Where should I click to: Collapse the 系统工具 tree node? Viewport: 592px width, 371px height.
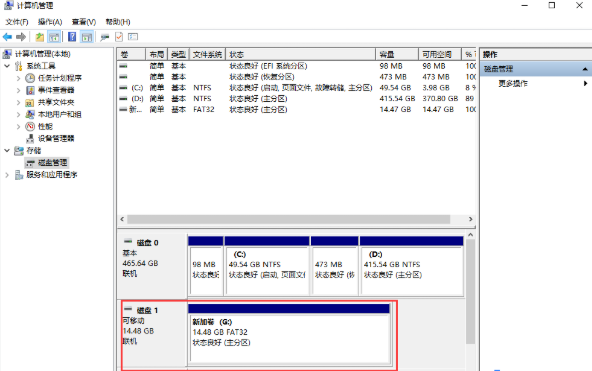(x=7, y=66)
